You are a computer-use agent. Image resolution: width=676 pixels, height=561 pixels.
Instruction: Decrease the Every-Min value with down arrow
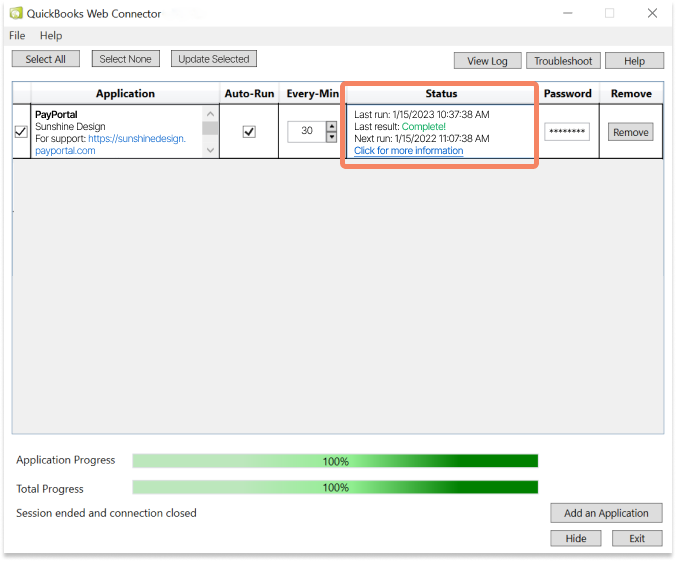point(332,137)
